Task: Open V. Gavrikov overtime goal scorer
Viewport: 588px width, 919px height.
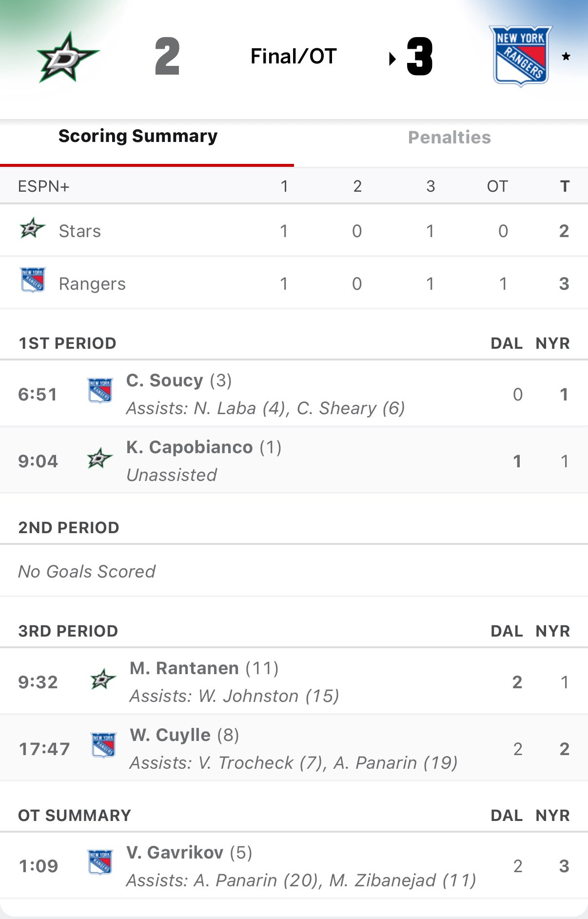Action: [175, 853]
